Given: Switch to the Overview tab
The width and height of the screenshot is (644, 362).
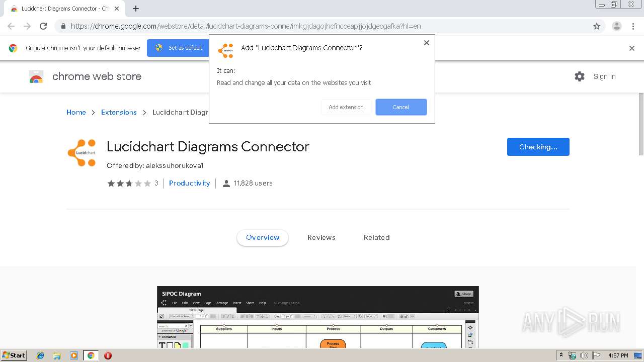Looking at the screenshot, I should pos(263,237).
